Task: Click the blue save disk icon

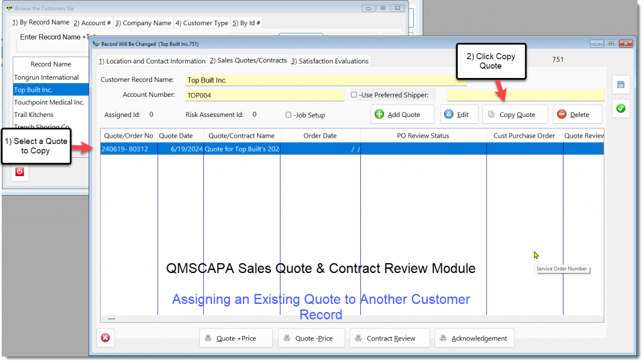Action: tap(621, 85)
